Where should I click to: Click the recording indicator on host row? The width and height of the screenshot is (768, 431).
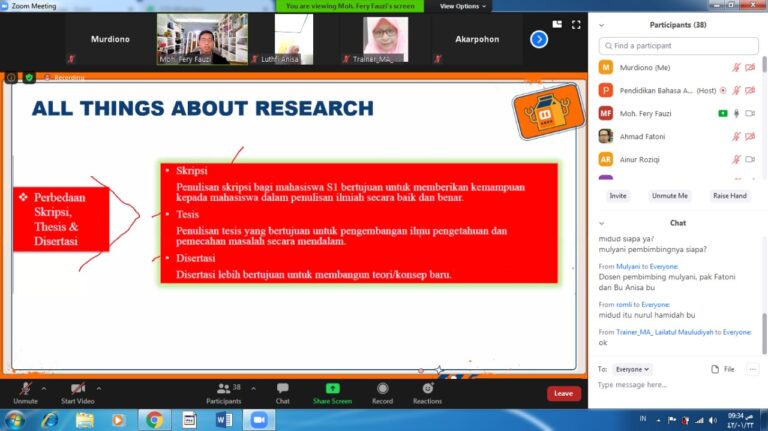tap(723, 91)
